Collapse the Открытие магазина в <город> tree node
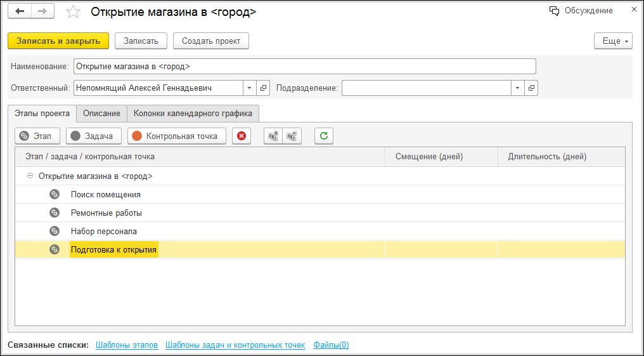644x356 pixels. pos(30,176)
